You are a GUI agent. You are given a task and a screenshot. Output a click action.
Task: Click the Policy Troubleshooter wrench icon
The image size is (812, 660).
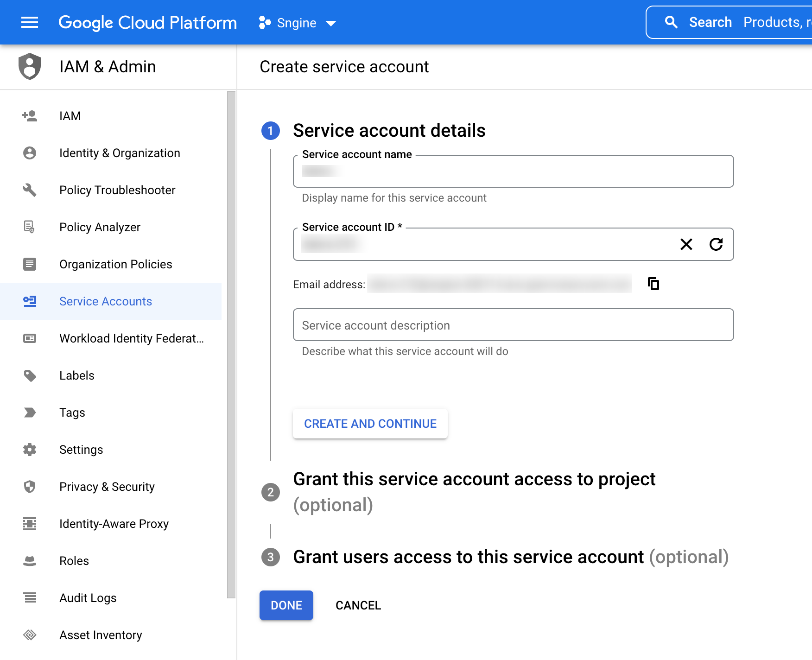pyautogui.click(x=30, y=190)
